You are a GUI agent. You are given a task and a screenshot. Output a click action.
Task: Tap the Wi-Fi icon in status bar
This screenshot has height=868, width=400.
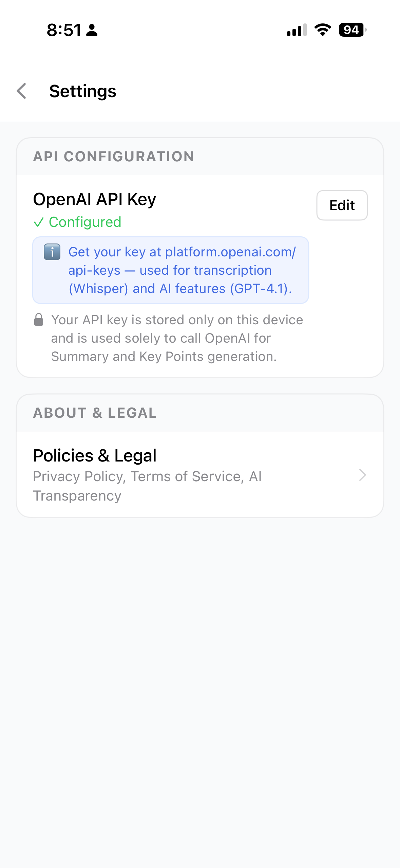pyautogui.click(x=323, y=30)
